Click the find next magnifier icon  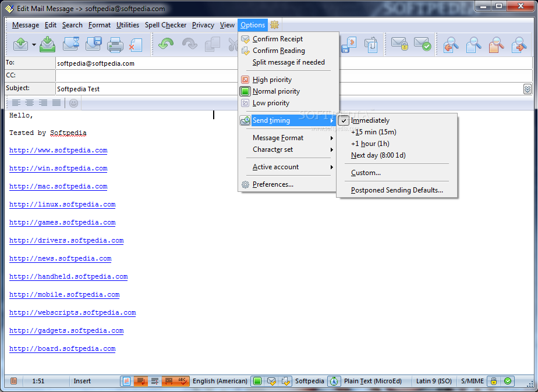[519, 45]
